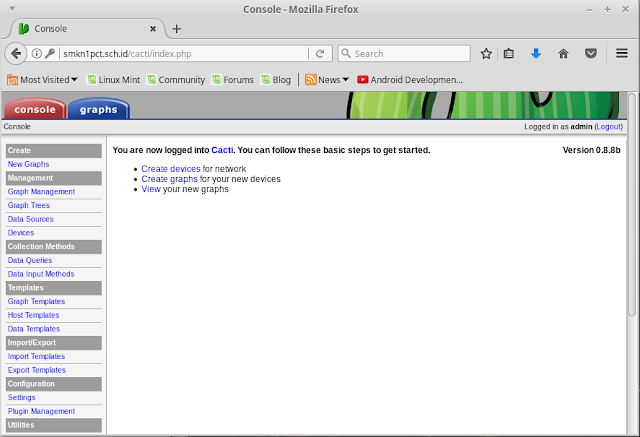The width and height of the screenshot is (640, 437).
Task: Open Graph Management in sidebar
Action: tap(41, 191)
